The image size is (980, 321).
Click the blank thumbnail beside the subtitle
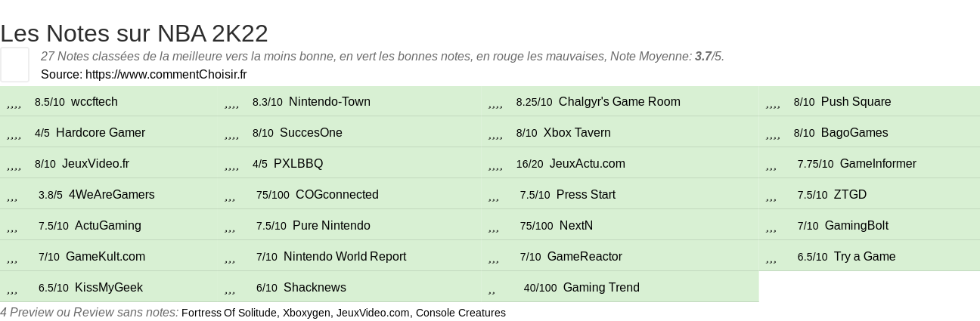(14, 64)
